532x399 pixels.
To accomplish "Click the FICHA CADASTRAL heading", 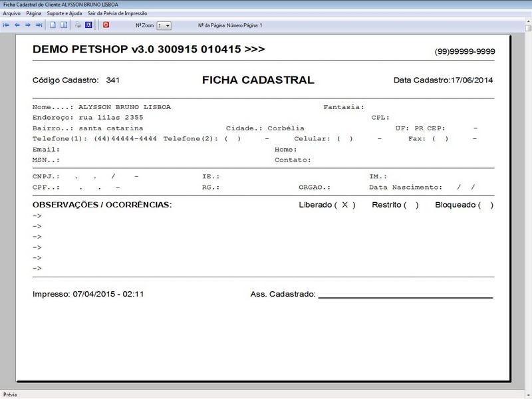I will click(x=257, y=80).
